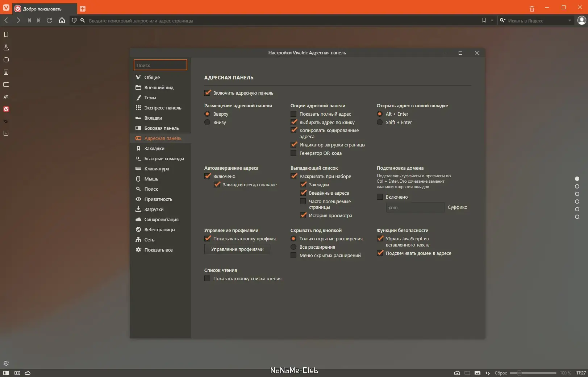The height and width of the screenshot is (377, 588).
Task: Open the search engine selector icon
Action: point(502,20)
